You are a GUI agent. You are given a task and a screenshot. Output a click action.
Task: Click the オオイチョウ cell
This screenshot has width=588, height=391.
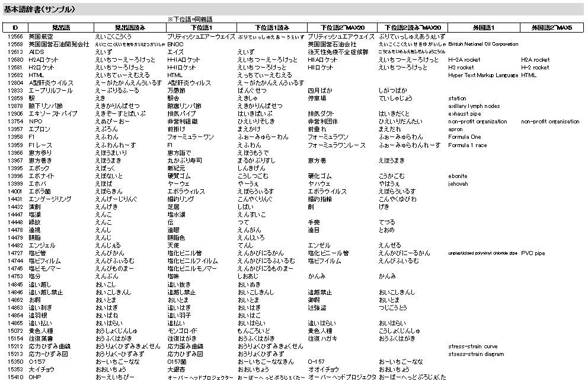pyautogui.click(x=324, y=370)
